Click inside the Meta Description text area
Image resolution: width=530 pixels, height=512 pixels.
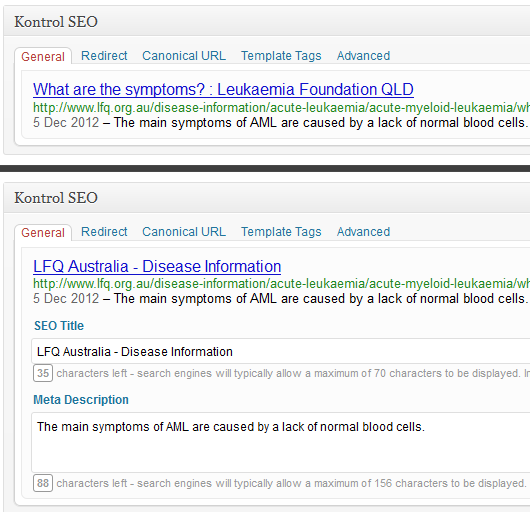click(x=281, y=442)
